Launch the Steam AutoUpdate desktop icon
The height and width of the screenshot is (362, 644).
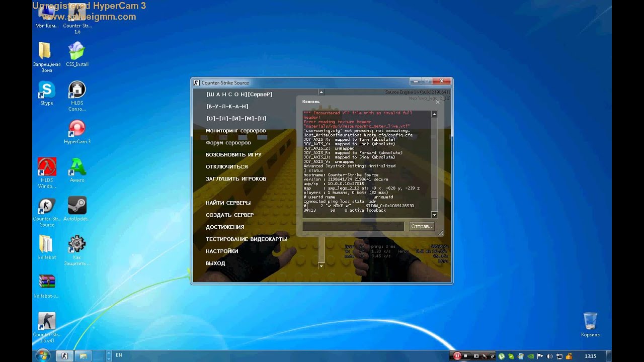click(x=77, y=209)
